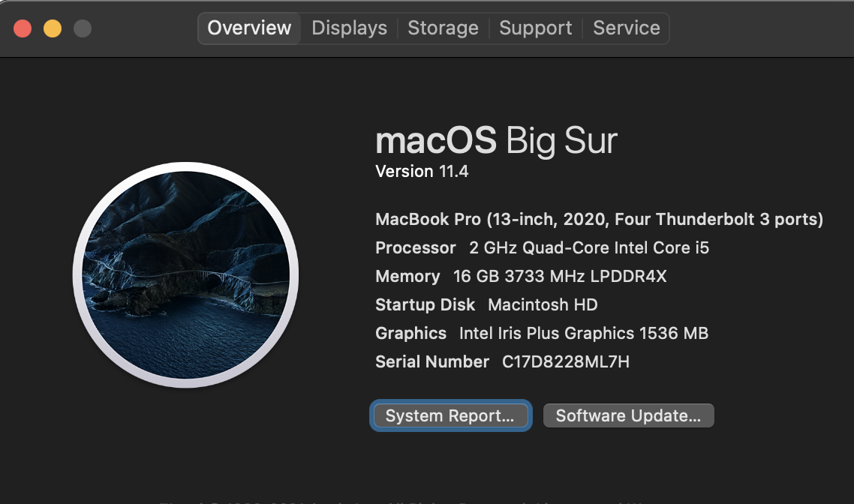Click the Macintosh HD startup disk value

(x=543, y=304)
